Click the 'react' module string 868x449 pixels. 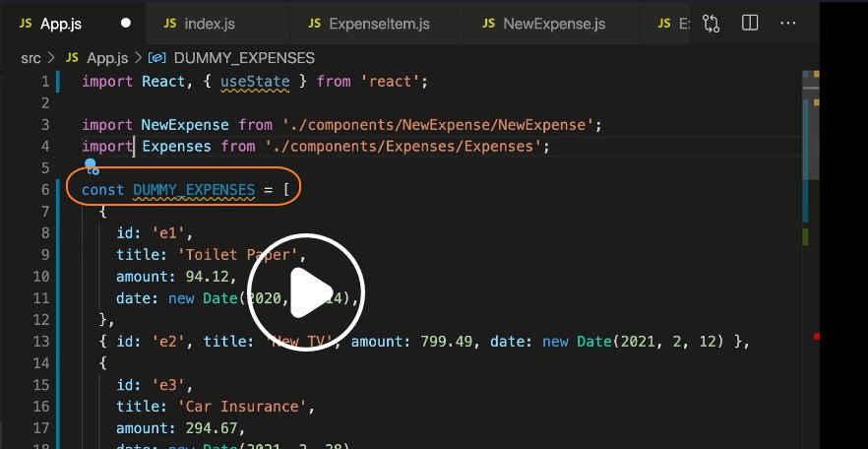391,82
